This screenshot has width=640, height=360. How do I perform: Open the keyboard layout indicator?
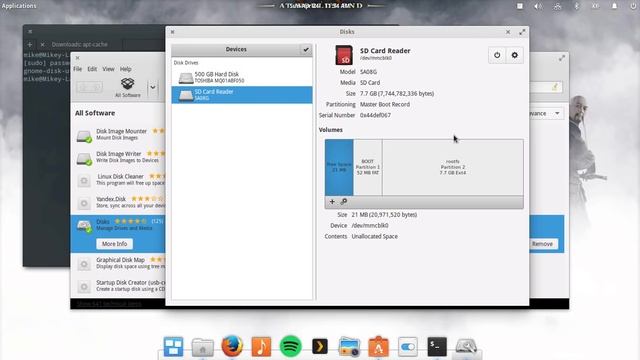pos(596,6)
